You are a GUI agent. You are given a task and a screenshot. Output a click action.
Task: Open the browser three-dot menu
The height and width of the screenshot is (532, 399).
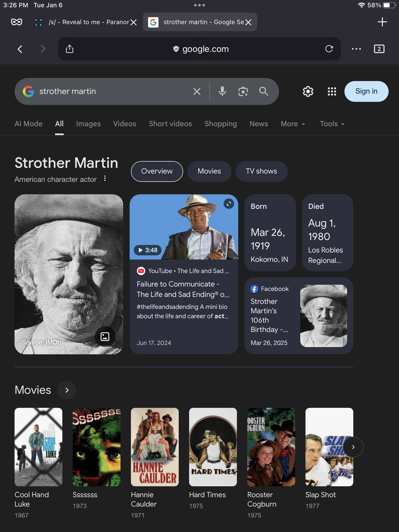pyautogui.click(x=356, y=49)
